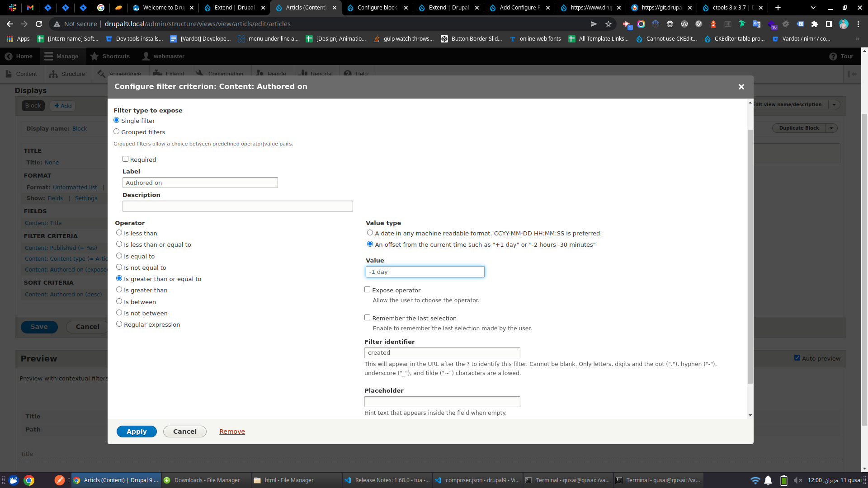Viewport: 868px width, 488px height.
Task: Open the browser tab list chevron
Action: point(813,8)
